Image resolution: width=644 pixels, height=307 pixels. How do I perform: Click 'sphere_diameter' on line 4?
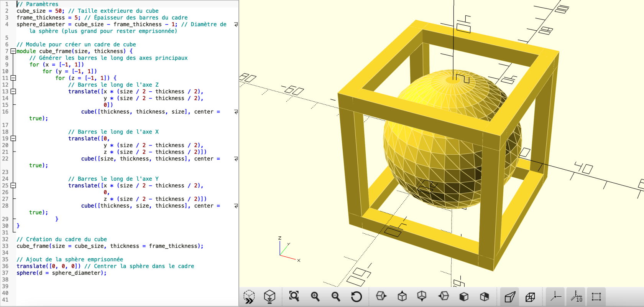coord(41,24)
